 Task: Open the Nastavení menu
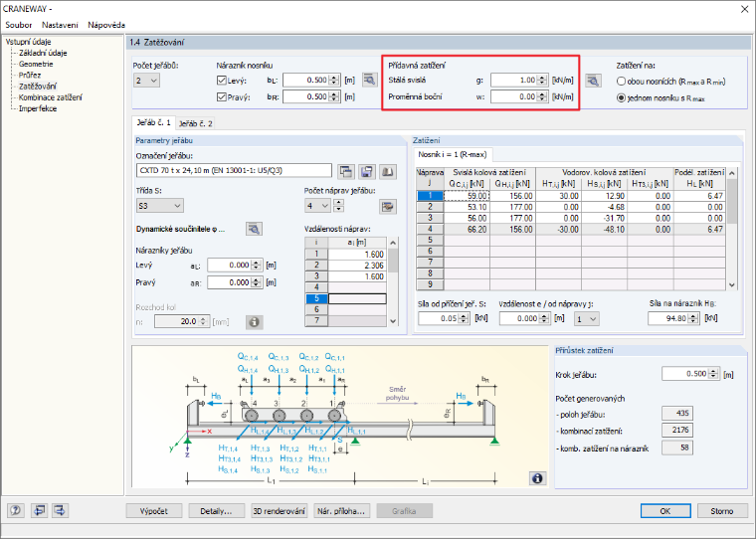[60, 25]
